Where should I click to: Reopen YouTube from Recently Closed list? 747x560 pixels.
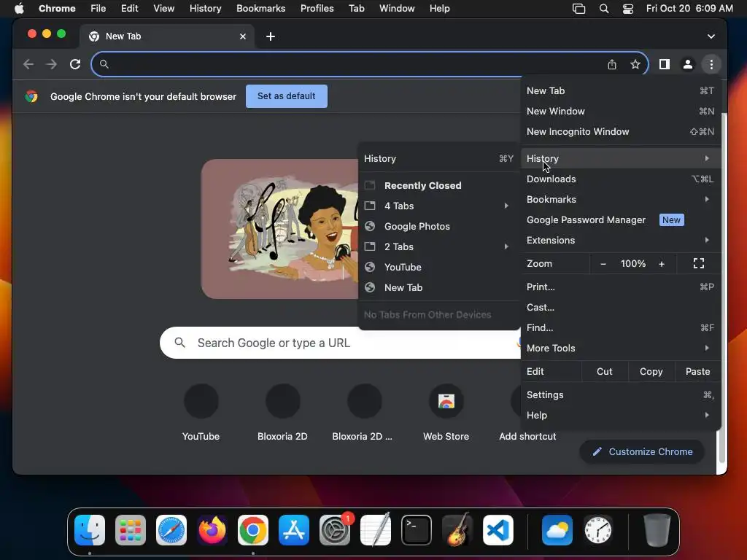point(438,267)
